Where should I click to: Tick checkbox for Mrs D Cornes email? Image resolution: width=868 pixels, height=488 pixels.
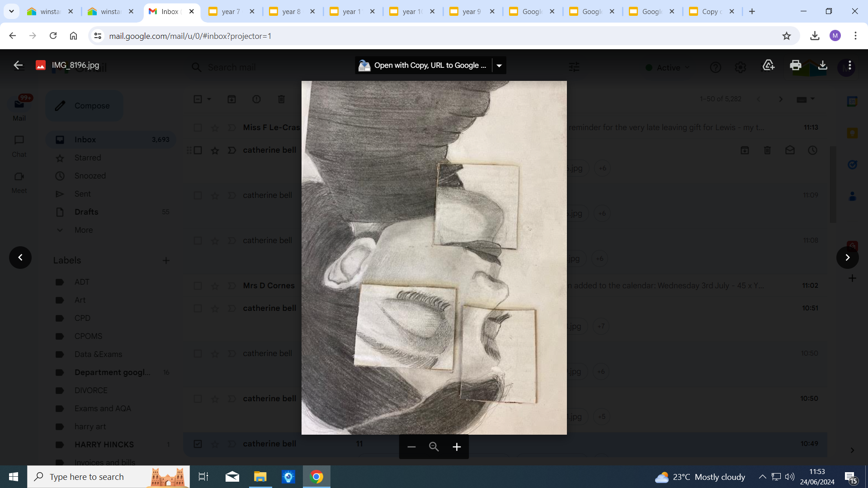click(198, 286)
